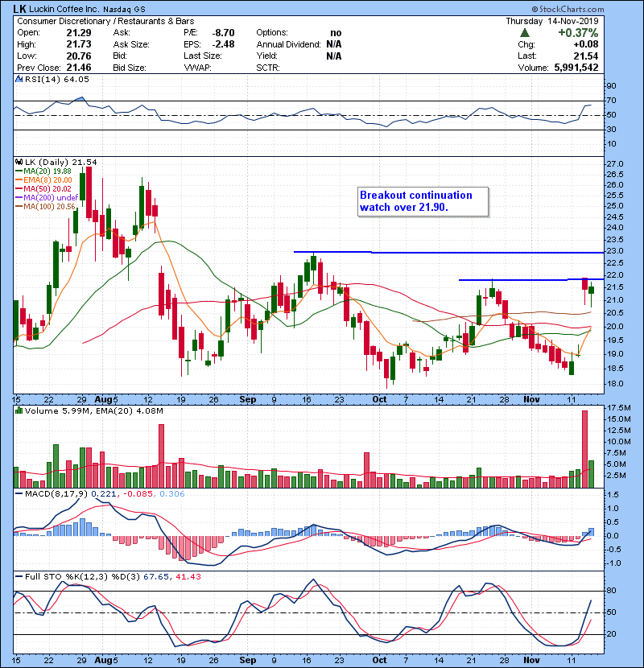644x668 pixels.
Task: Click the Volume figure 5,991,542
Action: click(576, 68)
